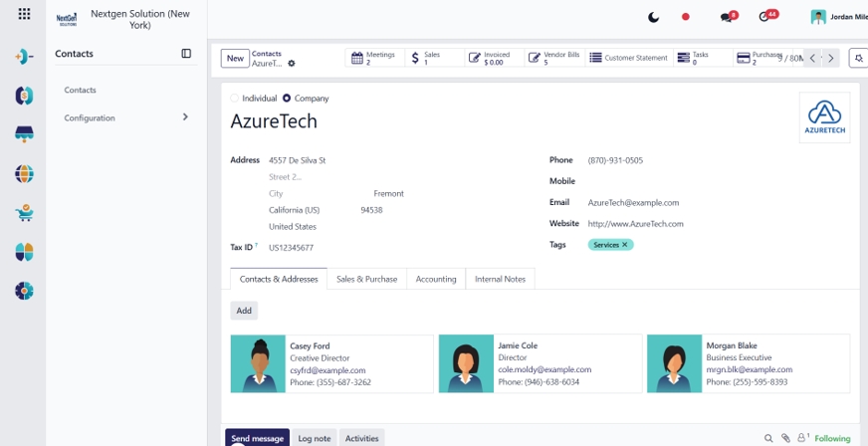The image size is (868, 446).
Task: Open Invoiced smart button
Action: 495,58
